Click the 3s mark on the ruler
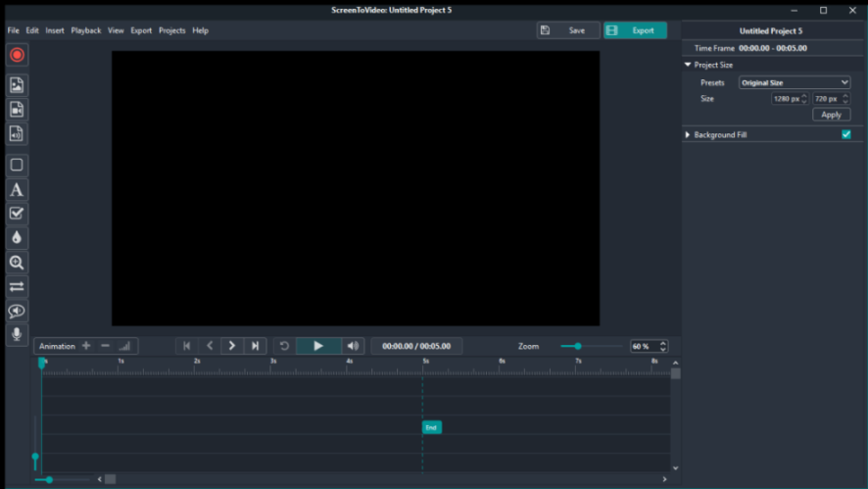This screenshot has width=868, height=489. point(273,361)
